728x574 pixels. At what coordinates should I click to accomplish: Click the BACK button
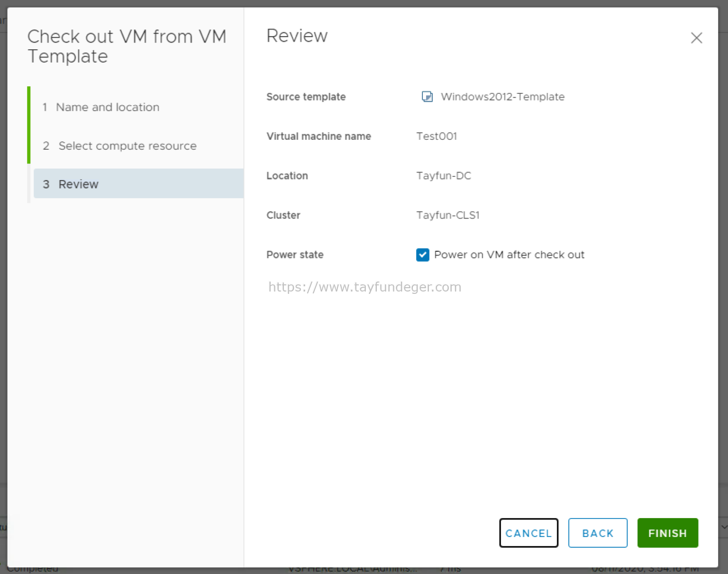point(598,533)
